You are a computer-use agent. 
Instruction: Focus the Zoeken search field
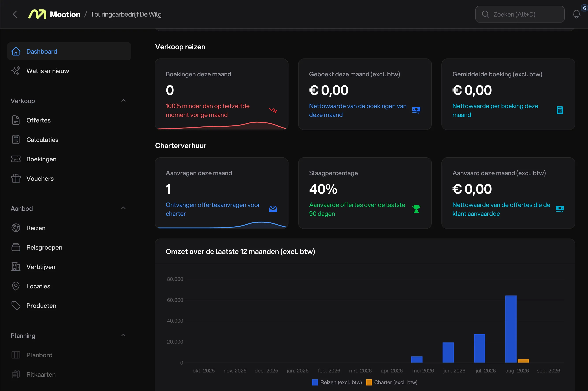pyautogui.click(x=520, y=14)
